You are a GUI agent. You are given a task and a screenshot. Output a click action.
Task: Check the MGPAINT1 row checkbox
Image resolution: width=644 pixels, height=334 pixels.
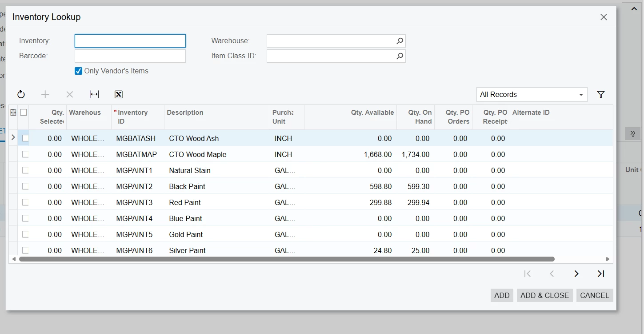(25, 170)
